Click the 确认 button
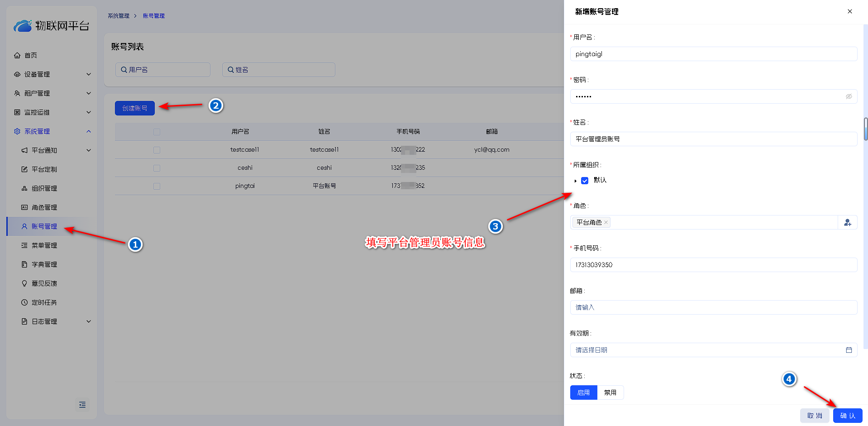 click(x=847, y=416)
